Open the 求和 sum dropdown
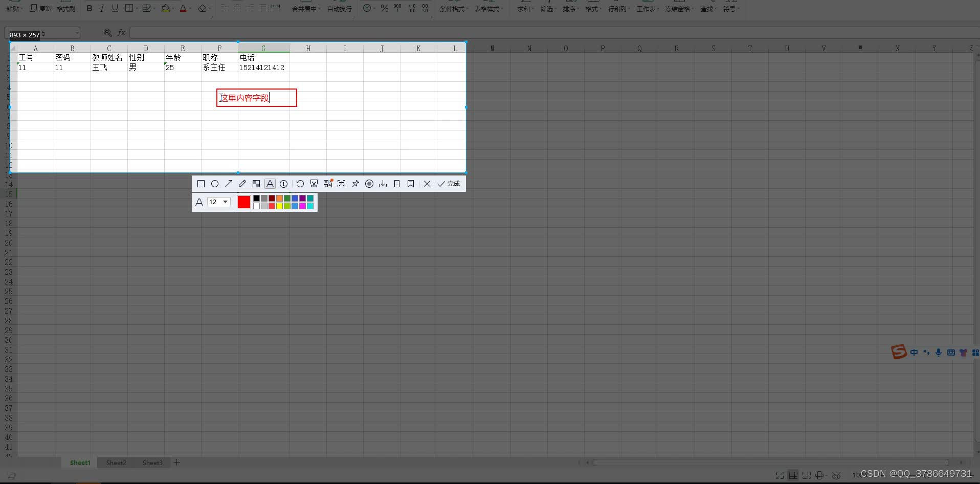The image size is (980, 484). [525, 9]
